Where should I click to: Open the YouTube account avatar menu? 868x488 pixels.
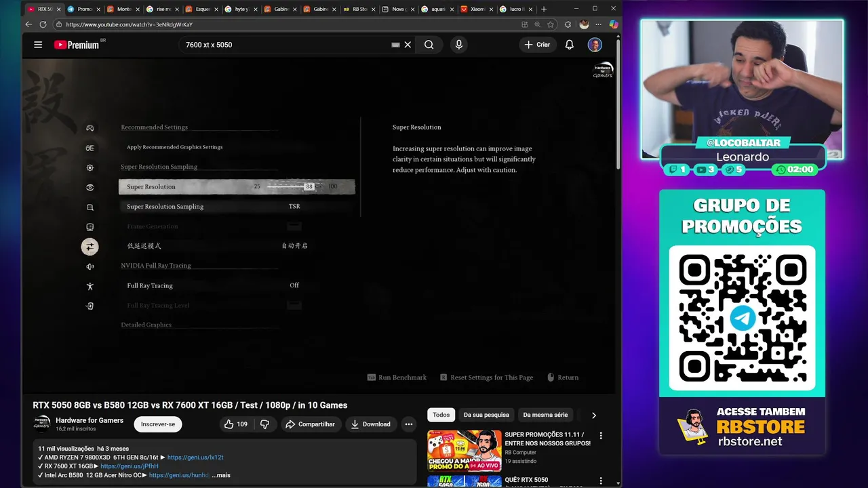[x=595, y=45]
